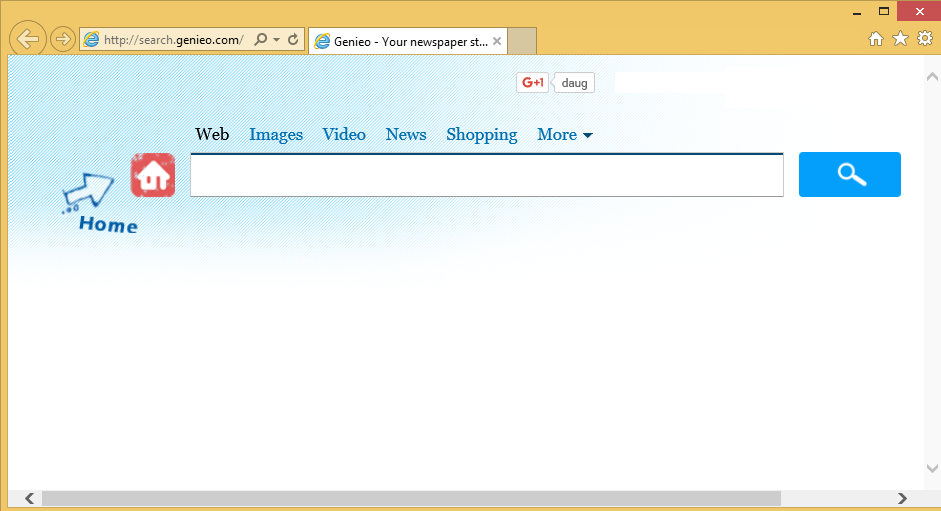Click the blue magnifier search button
Viewport: 941px width, 511px height.
tap(850, 174)
